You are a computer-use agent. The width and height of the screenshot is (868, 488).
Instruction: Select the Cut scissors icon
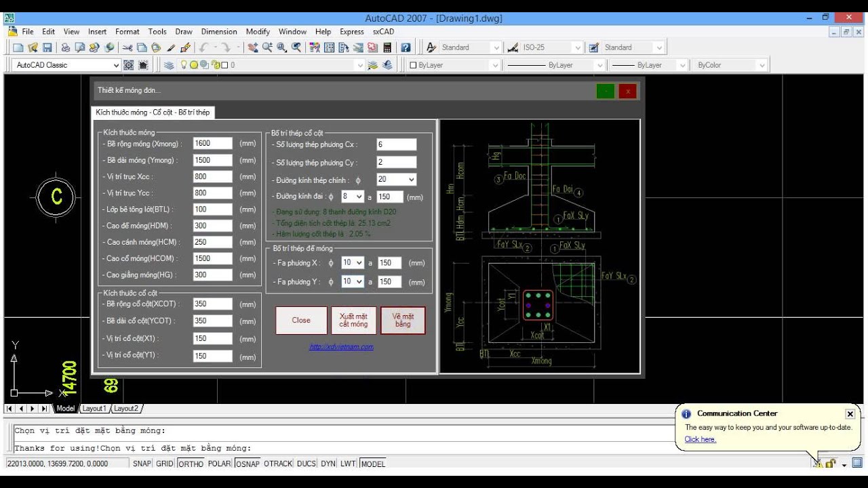tap(127, 47)
